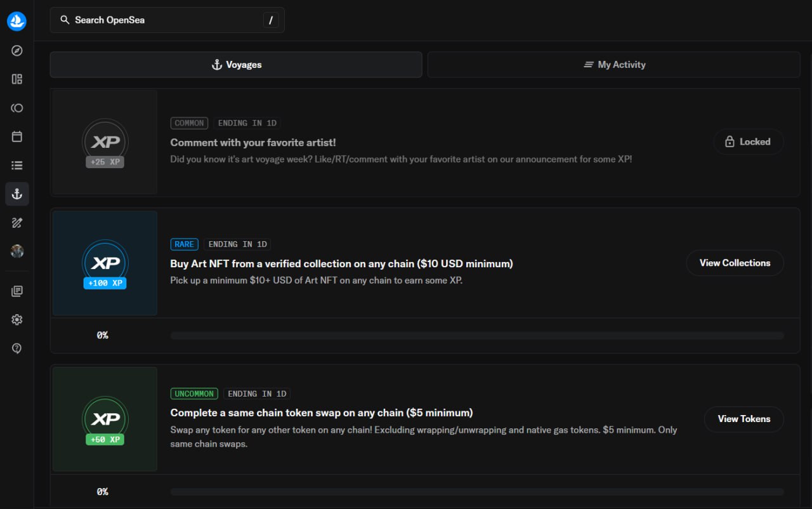
Task: Open the newspaper Resources icon in sidebar
Action: click(x=17, y=291)
